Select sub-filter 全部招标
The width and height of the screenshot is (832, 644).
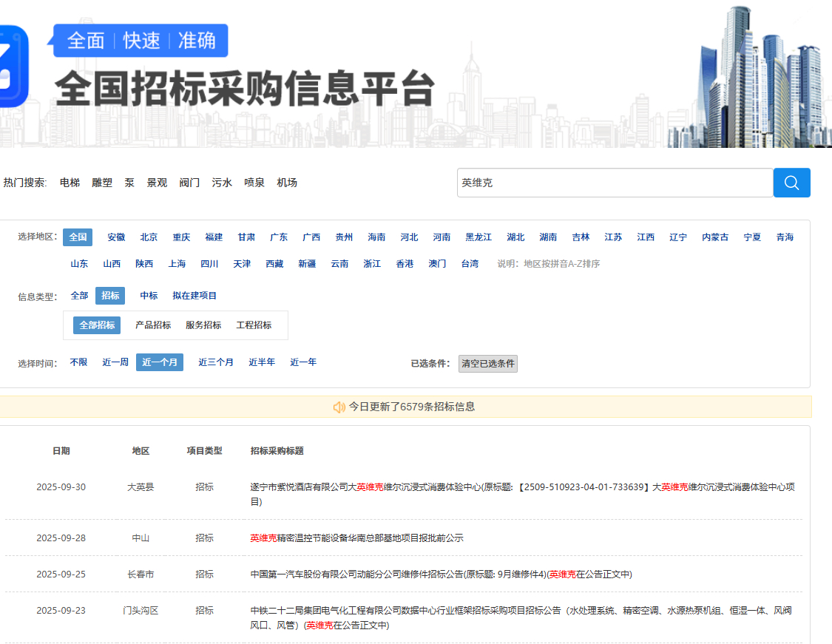pos(97,325)
